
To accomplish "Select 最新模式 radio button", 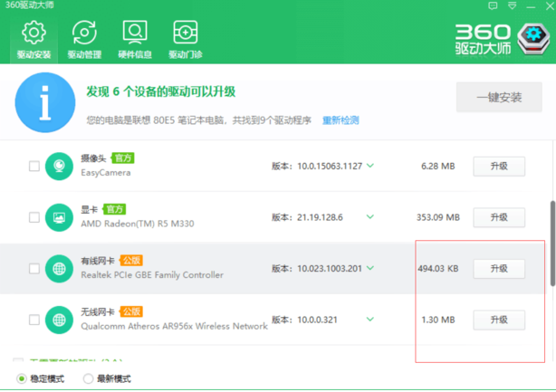I will pos(88,379).
